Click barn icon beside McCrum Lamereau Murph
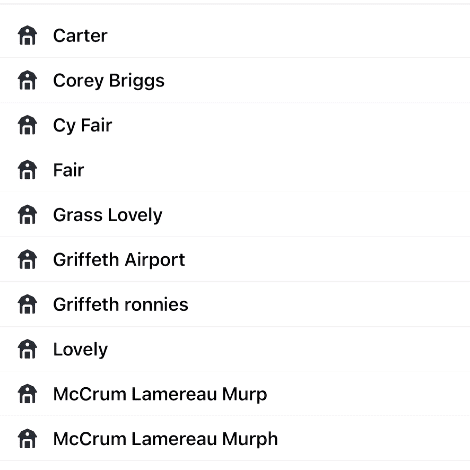The width and height of the screenshot is (470, 470). pos(27,438)
